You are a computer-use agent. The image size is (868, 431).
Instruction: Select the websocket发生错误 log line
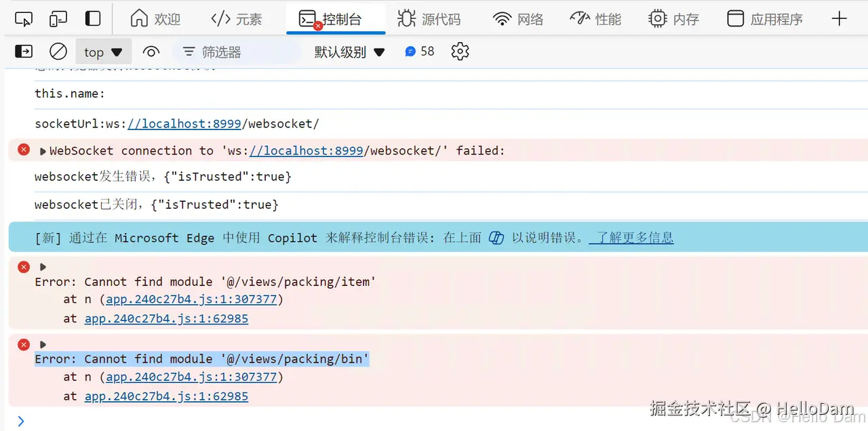tap(163, 177)
